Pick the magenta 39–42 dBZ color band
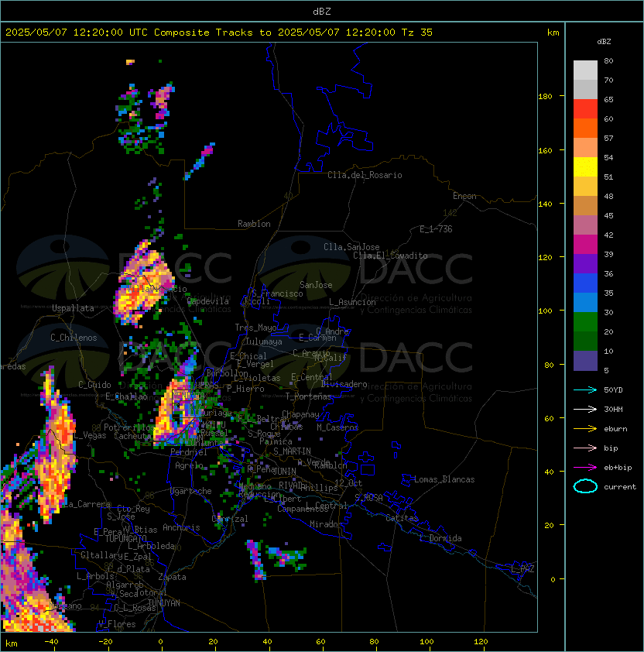Screen dimensions: 644x652 [x=585, y=245]
